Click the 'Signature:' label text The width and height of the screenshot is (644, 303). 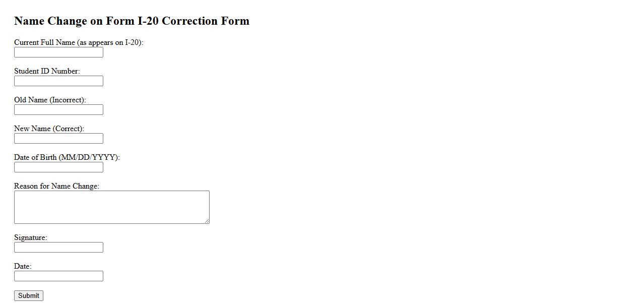[x=30, y=237]
